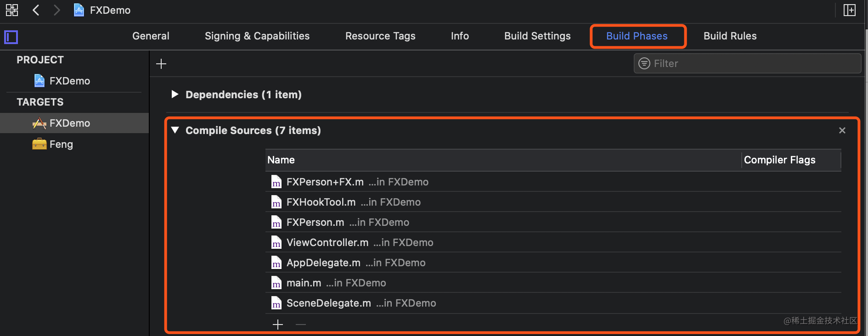This screenshot has height=336, width=868.
Task: Select SceneDelegate.m source row
Action: (x=553, y=303)
